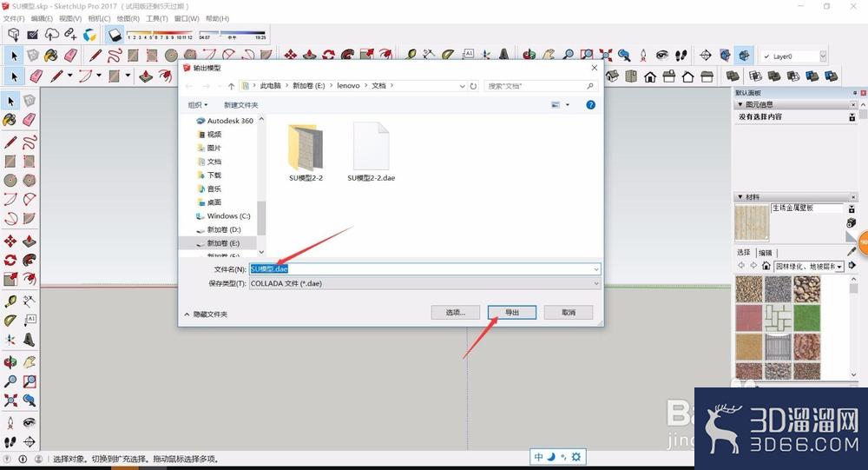Toggle the Shadows display icon

[x=115, y=35]
